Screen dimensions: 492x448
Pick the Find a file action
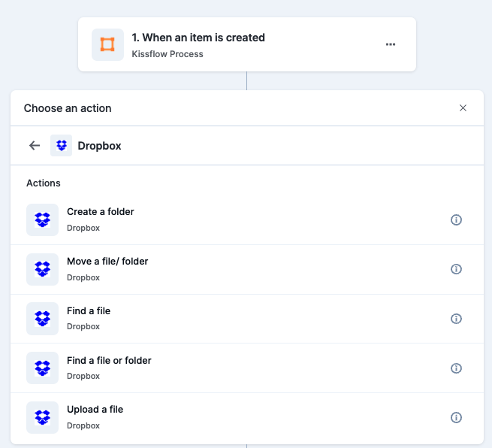tap(89, 311)
